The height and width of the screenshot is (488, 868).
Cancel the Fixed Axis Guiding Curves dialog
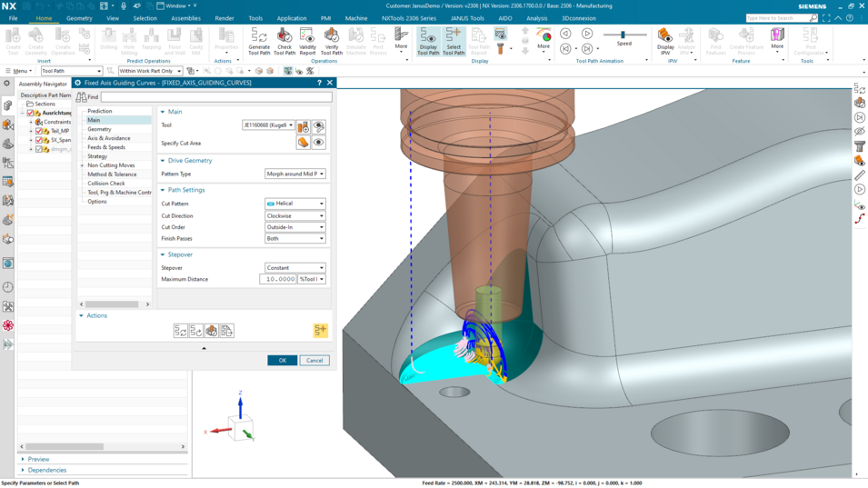click(x=314, y=360)
